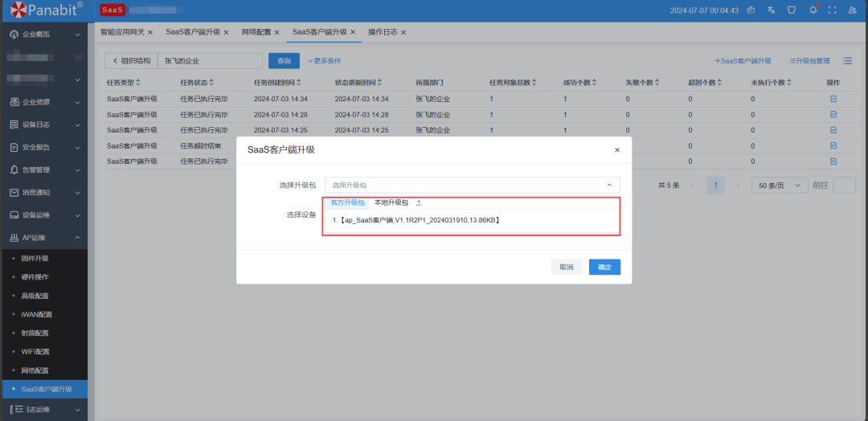Viewport: 868px width, 421px height.
Task: Sort by 任务创建时间 column
Action: tap(298, 83)
